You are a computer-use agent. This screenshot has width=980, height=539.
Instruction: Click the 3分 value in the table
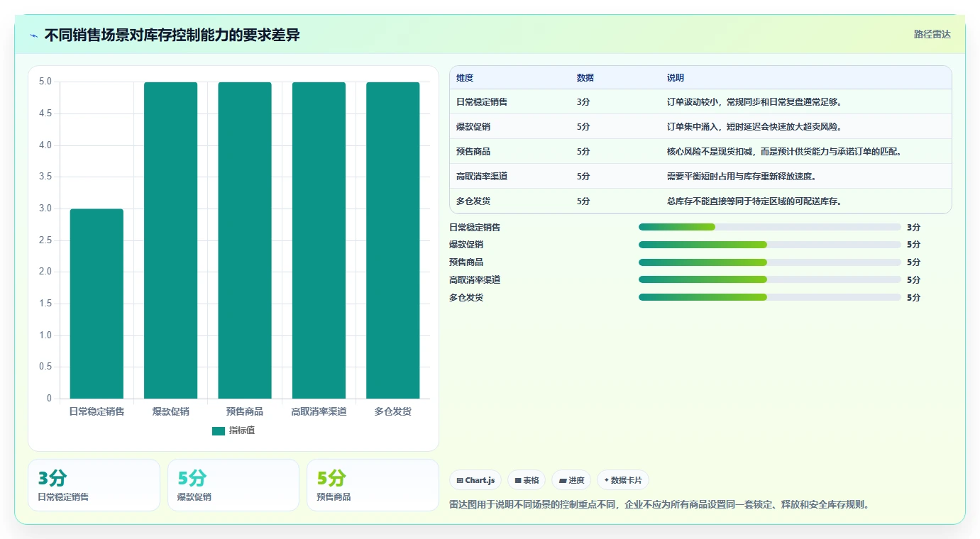(x=583, y=102)
